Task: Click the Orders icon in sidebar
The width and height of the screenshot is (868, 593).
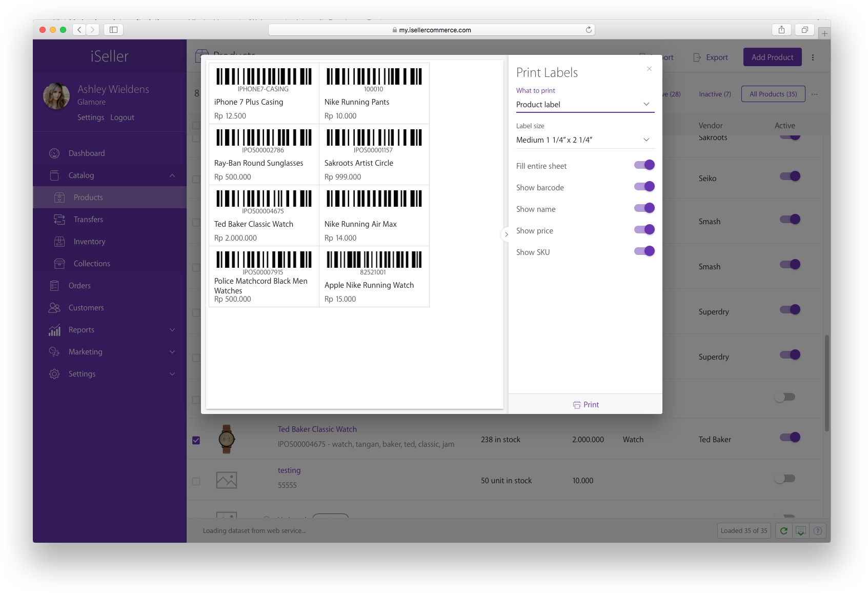Action: (54, 286)
